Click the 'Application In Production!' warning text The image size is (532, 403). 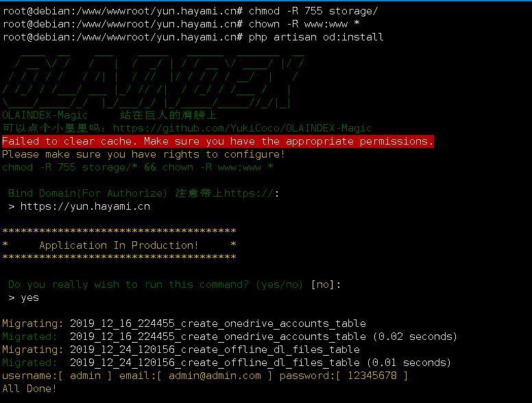click(119, 245)
